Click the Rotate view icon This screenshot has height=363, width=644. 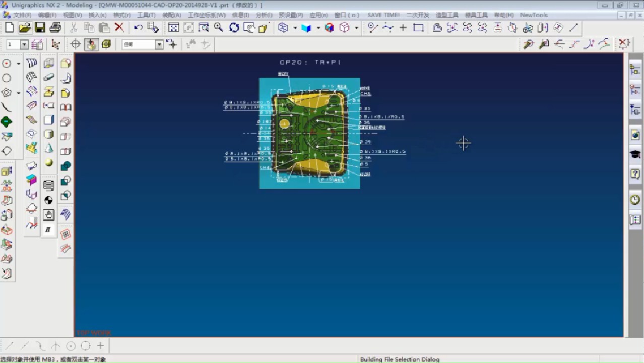coord(234,28)
